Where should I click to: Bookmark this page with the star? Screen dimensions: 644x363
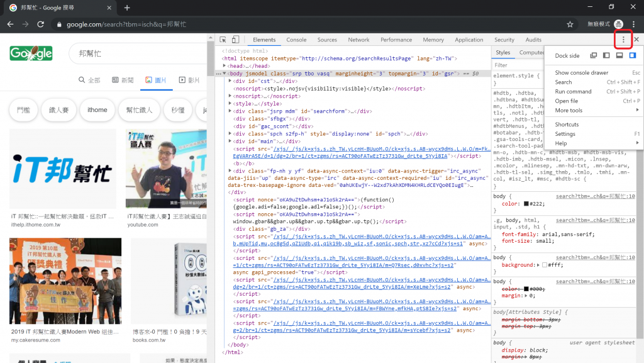coord(570,25)
